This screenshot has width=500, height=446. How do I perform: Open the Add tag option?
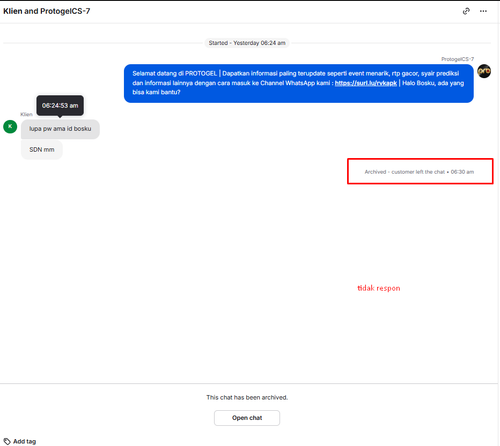click(x=20, y=441)
